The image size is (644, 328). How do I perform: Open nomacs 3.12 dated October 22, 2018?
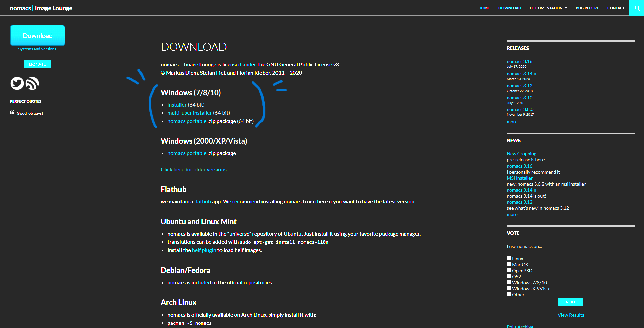519,86
